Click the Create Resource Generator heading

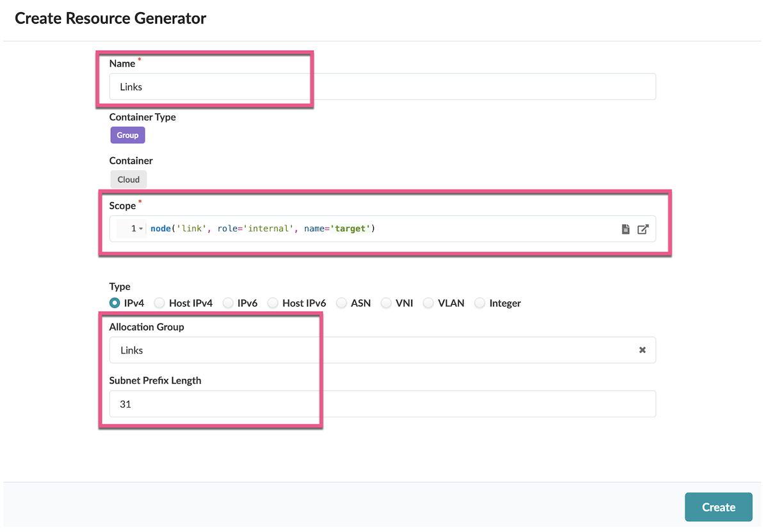[111, 18]
